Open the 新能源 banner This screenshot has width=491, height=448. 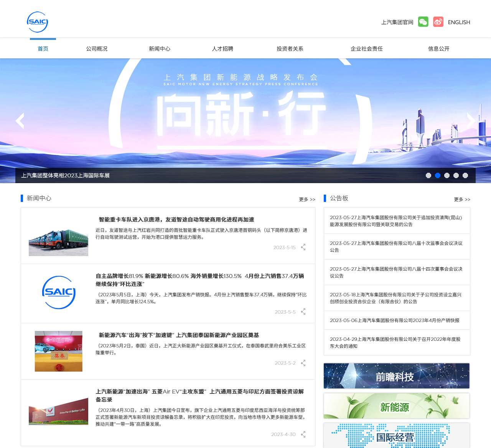point(397,406)
